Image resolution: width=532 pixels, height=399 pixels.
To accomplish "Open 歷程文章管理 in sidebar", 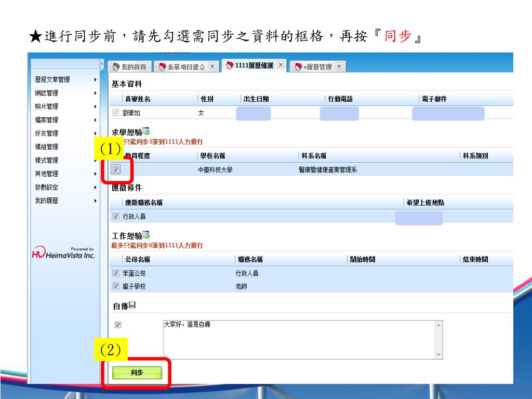I will [x=52, y=79].
